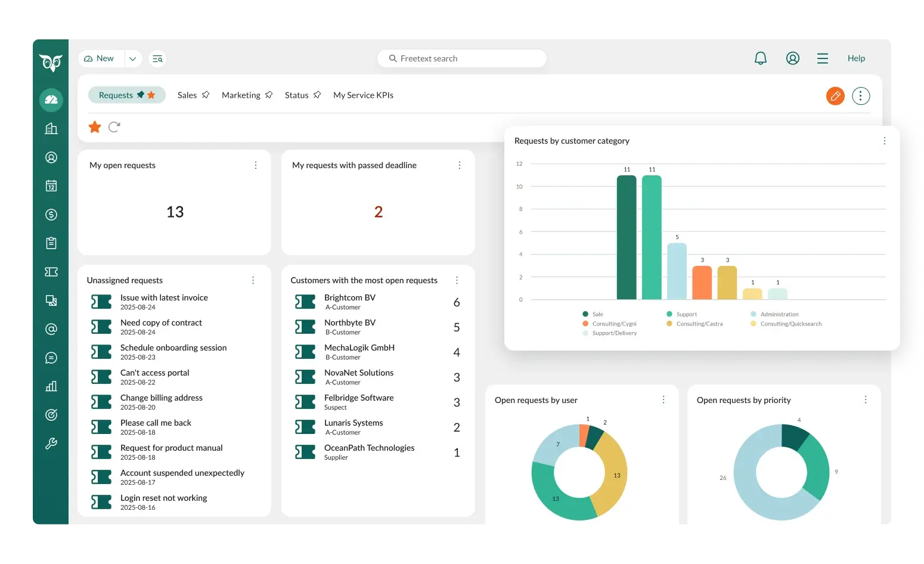
Task: Toggle the favorite star next to Requests tab
Action: 153,94
